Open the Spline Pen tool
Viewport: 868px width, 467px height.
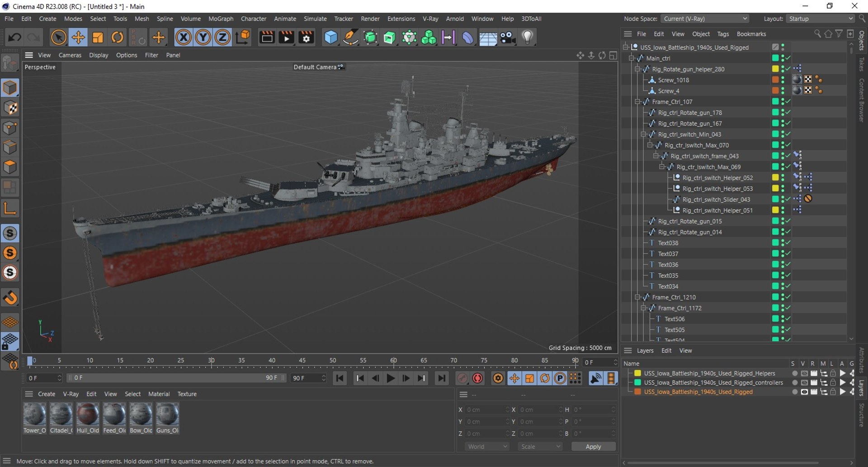click(x=350, y=37)
